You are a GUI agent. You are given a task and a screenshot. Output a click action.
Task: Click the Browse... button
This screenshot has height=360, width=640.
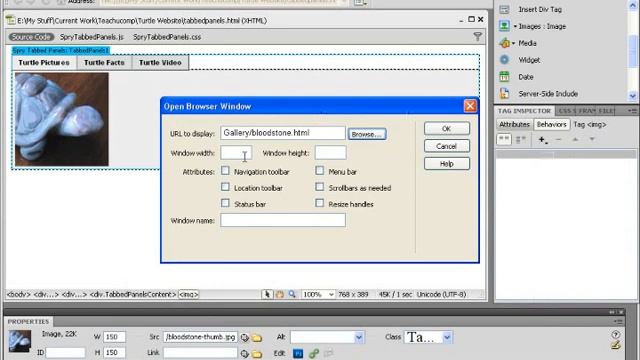tap(367, 134)
